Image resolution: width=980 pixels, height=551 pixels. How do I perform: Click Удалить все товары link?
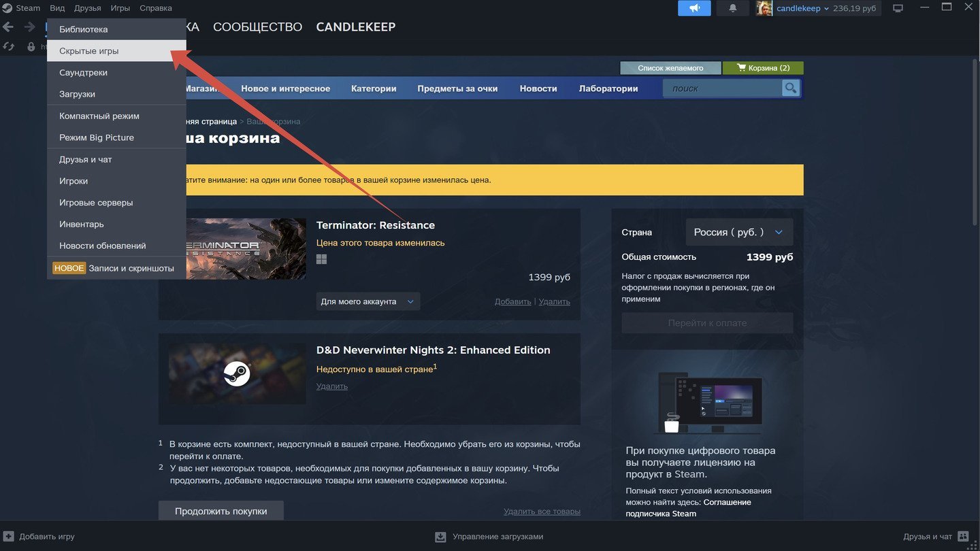coord(542,512)
